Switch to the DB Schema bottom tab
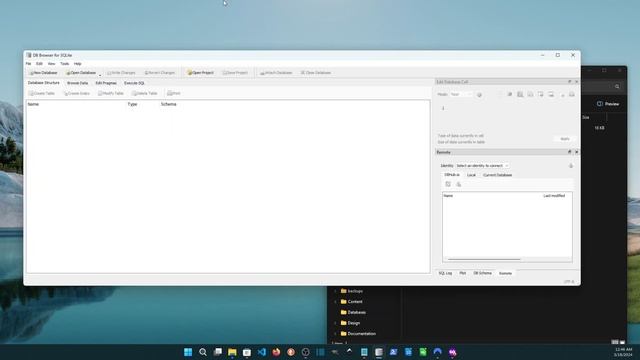Screen dimensions: 640x360 (482, 273)
